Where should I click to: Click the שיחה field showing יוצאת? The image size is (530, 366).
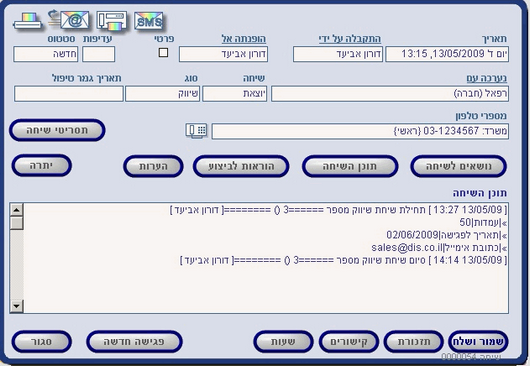click(x=235, y=94)
